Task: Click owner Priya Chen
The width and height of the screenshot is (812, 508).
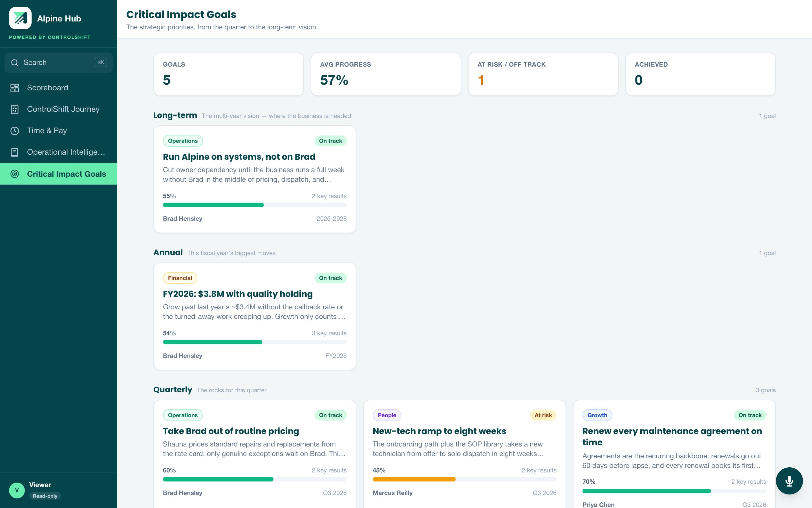Action: point(598,504)
